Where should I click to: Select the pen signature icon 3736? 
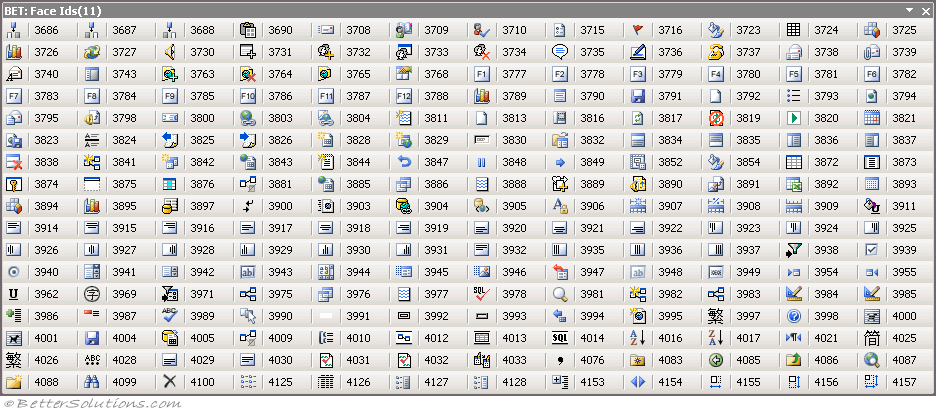pyautogui.click(x=638, y=52)
